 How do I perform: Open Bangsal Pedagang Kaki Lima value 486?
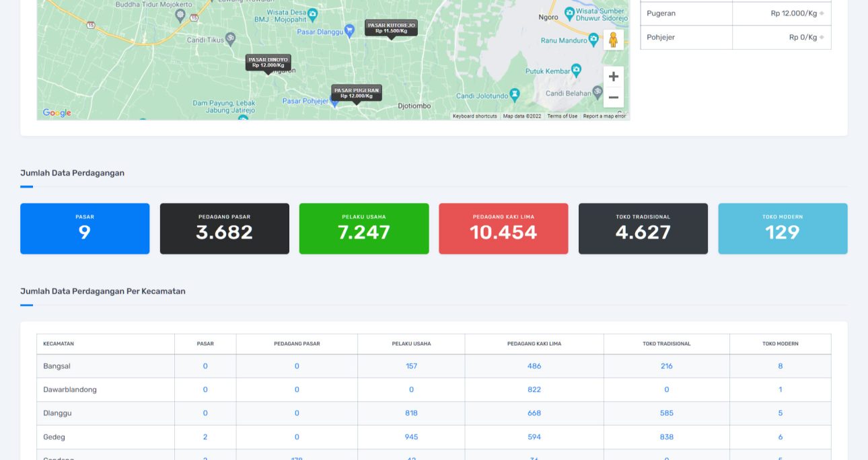tap(534, 366)
